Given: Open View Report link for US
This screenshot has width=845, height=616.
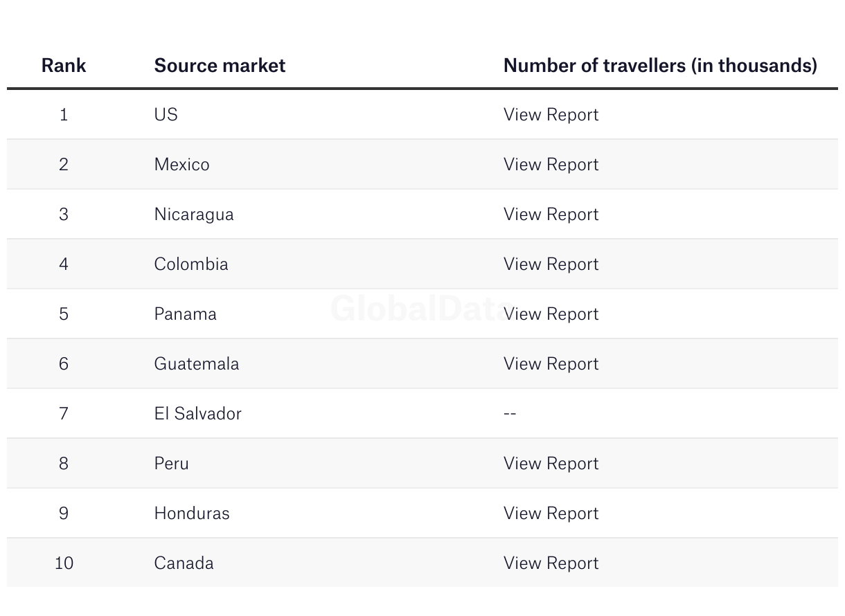Looking at the screenshot, I should pyautogui.click(x=551, y=115).
